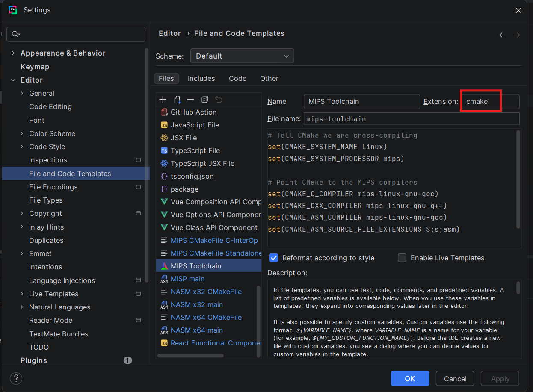Expand the General settings node
This screenshot has height=392, width=533.
22,93
